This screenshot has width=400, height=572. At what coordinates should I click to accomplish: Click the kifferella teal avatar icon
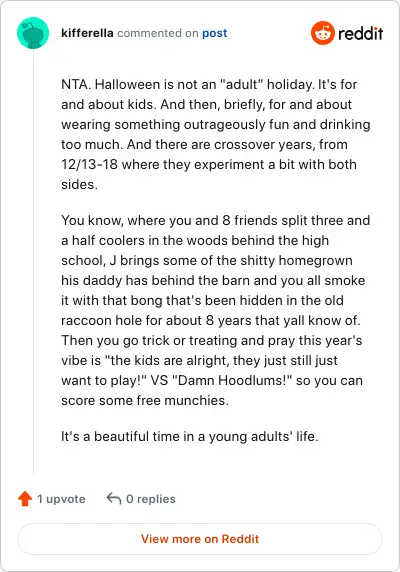tap(33, 33)
